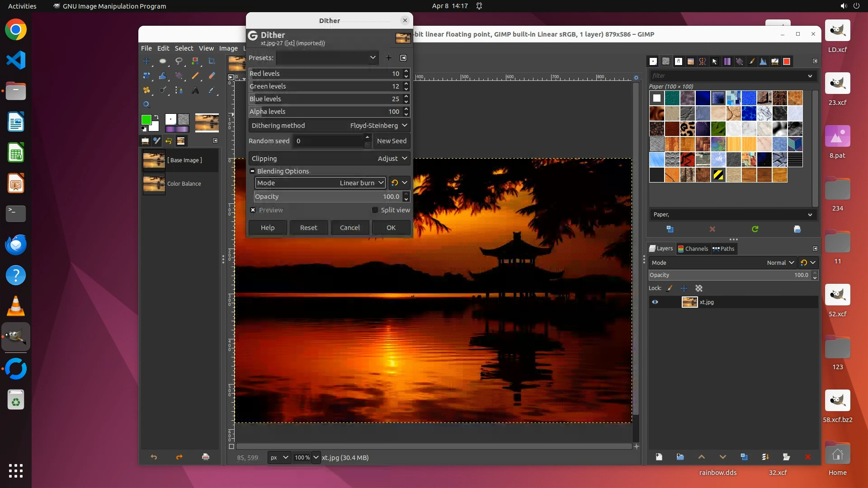Choose the Pencil tool
Viewport: 868px width, 488px height.
[x=195, y=76]
